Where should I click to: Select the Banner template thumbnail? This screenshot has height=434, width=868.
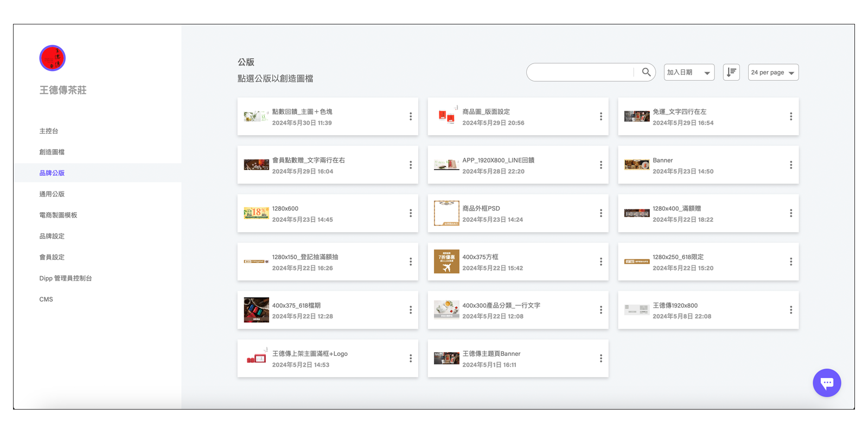(637, 165)
